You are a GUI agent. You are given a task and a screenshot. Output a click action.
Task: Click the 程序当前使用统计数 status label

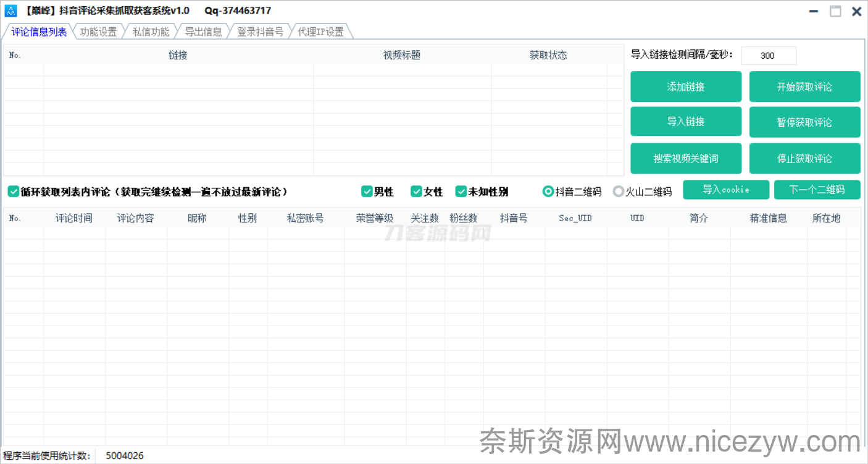coord(47,456)
